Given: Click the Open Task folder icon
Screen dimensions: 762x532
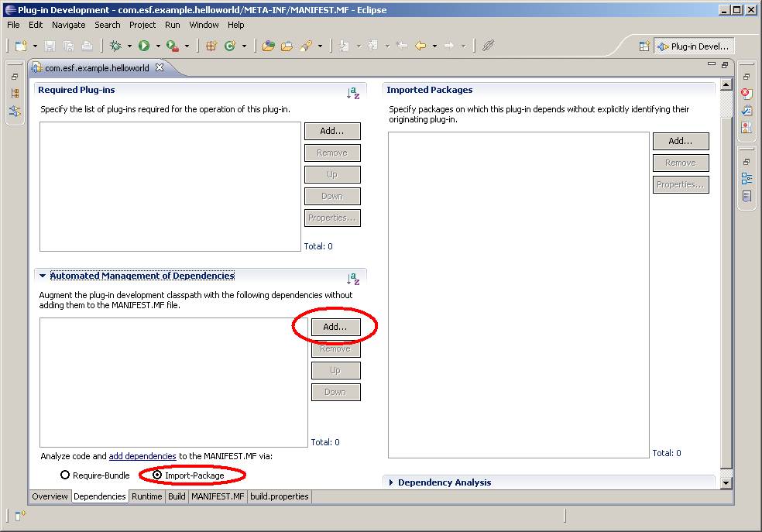Looking at the screenshot, I should pyautogui.click(x=287, y=46).
